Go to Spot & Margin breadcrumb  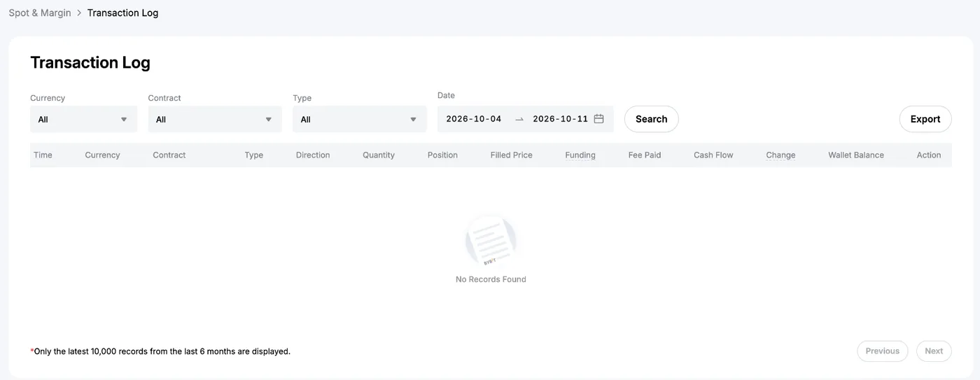coord(40,13)
